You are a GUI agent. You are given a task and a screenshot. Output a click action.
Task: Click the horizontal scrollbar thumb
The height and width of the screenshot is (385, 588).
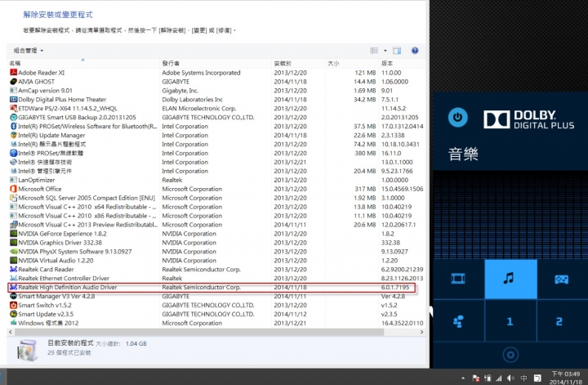(199, 332)
